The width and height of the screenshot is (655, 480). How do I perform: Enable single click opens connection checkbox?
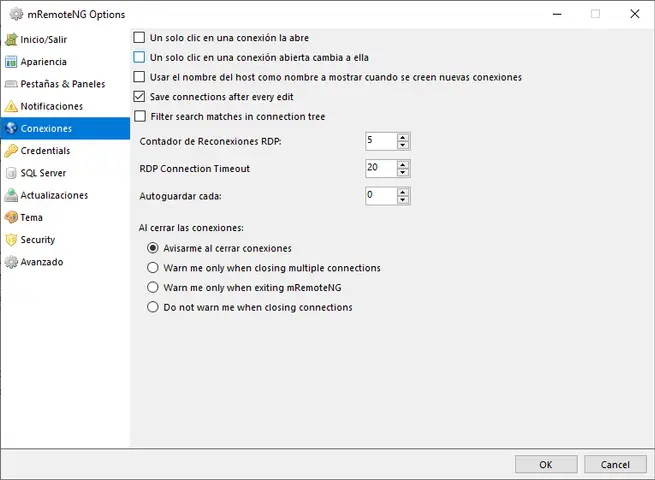pos(139,38)
